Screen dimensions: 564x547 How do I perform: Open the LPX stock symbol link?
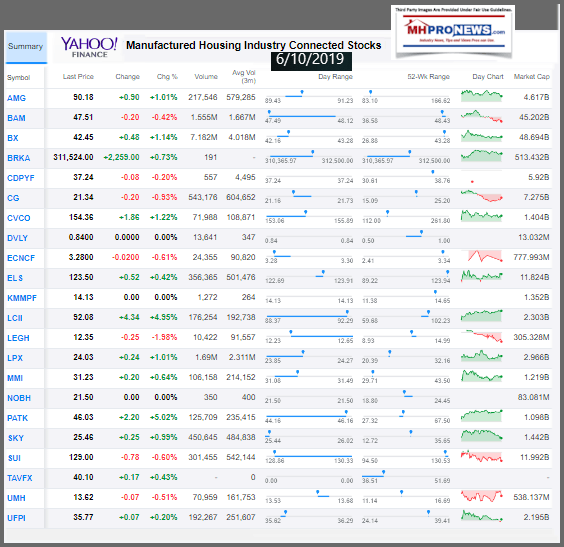[x=15, y=358]
